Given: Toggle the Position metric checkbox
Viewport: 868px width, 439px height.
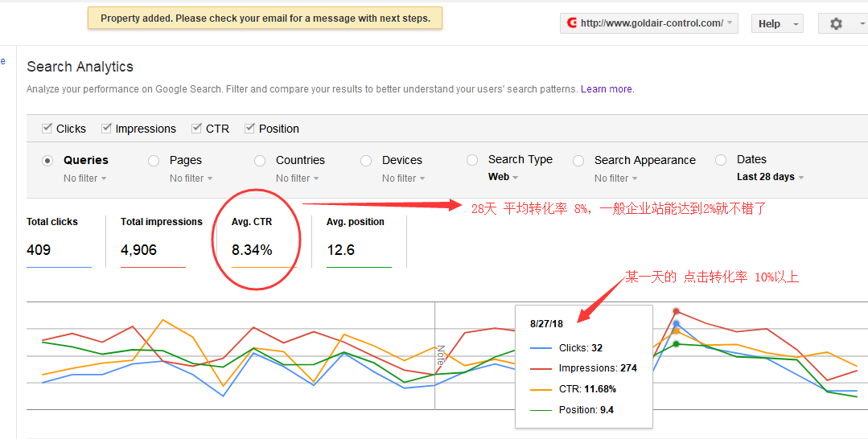Looking at the screenshot, I should pos(249,129).
